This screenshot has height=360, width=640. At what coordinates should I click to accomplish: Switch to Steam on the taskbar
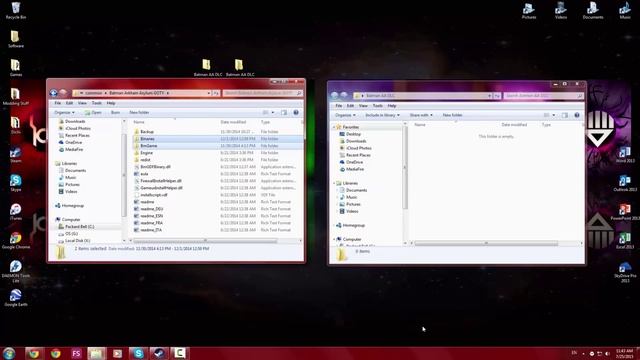159,353
